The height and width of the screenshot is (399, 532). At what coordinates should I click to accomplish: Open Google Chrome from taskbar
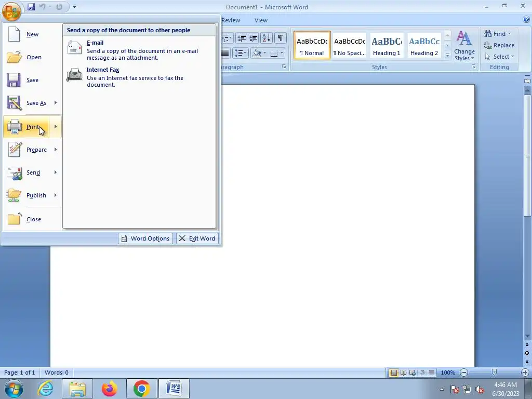141,389
